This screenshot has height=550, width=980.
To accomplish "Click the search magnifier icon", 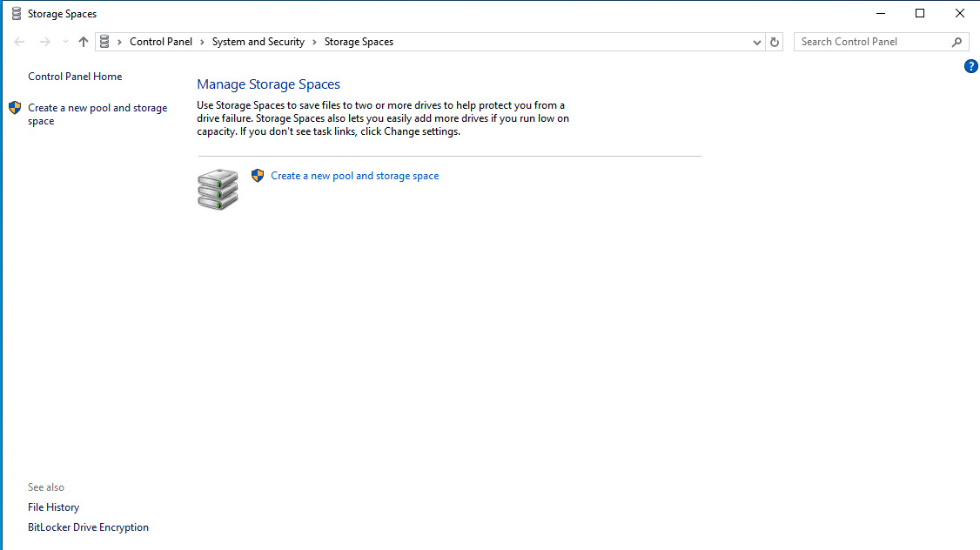I will [956, 41].
